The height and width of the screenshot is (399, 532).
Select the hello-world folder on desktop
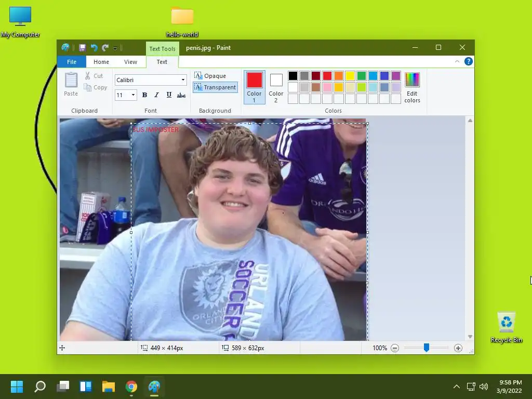[x=182, y=21]
